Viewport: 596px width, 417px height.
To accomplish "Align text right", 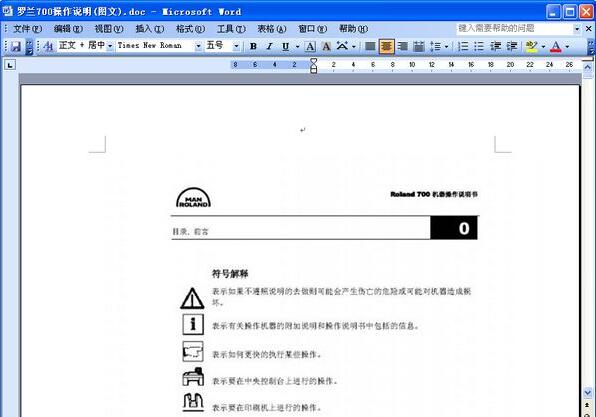I will 403,46.
